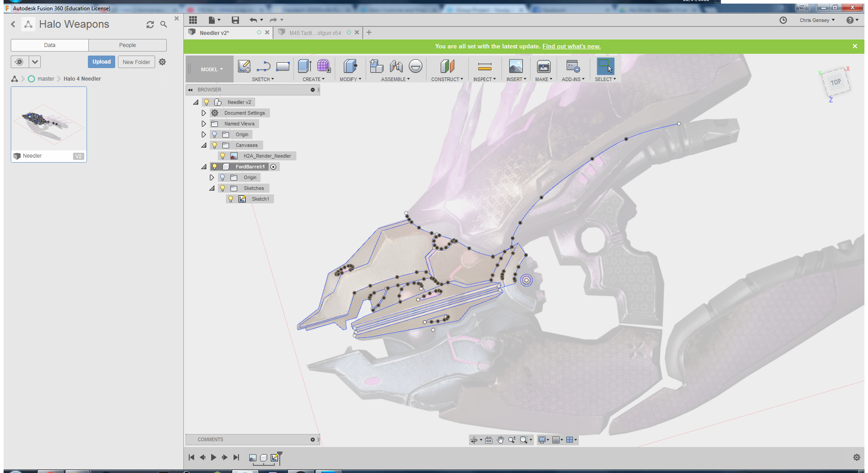Screen dimensions: 868x473
Task: Click the TOP face of the ViewCube
Action: 836,82
